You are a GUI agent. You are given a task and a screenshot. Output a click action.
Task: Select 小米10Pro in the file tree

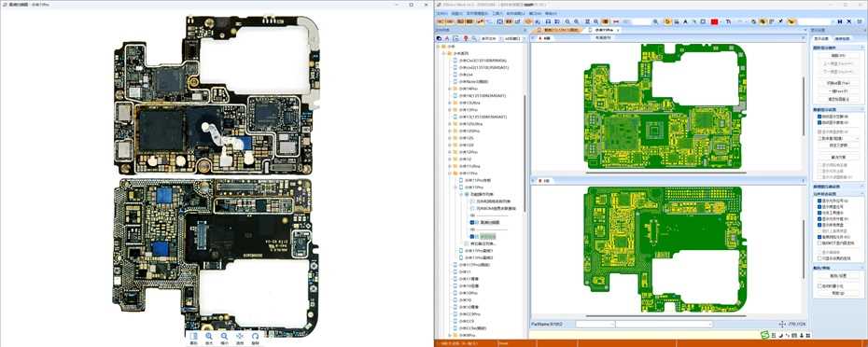[x=468, y=293]
